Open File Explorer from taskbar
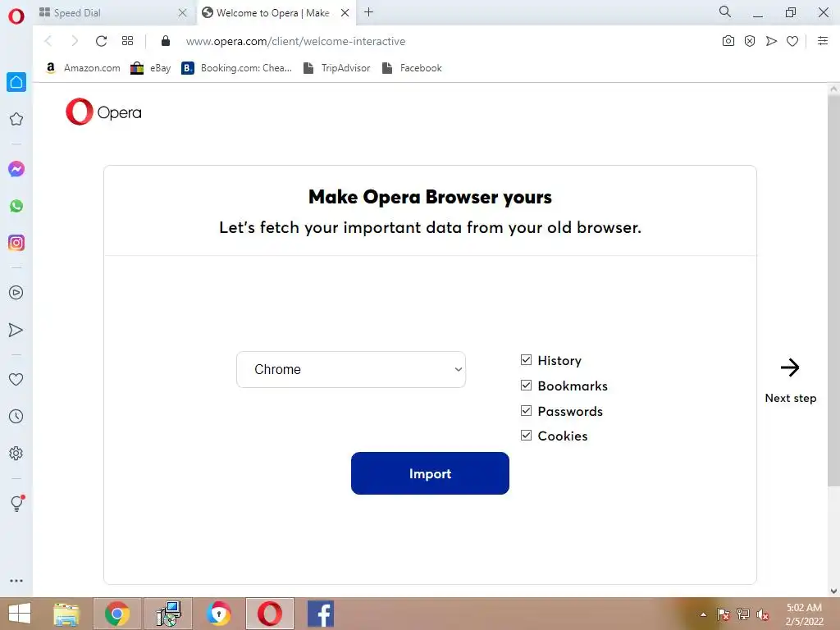The width and height of the screenshot is (840, 630). [66, 614]
